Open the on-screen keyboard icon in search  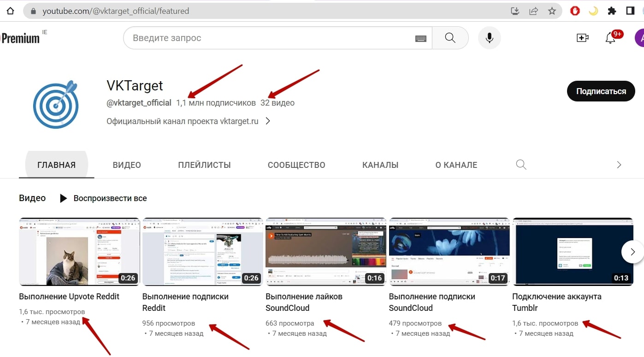[420, 38]
